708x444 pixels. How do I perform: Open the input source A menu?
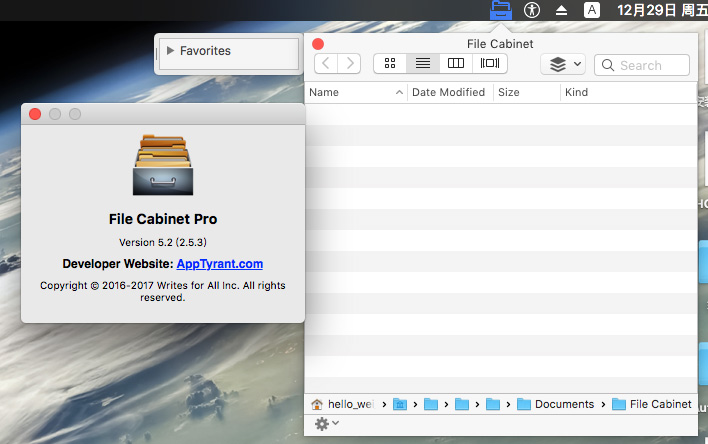592,10
